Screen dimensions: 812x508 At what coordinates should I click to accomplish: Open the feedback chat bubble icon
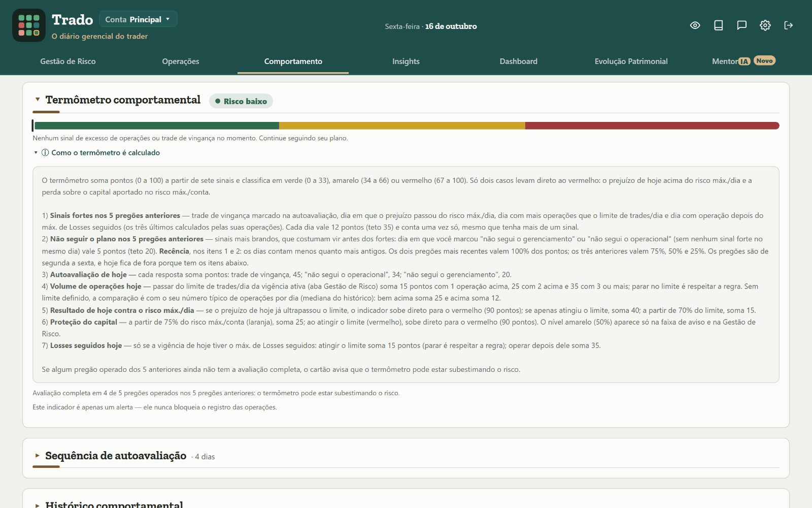[x=742, y=25]
